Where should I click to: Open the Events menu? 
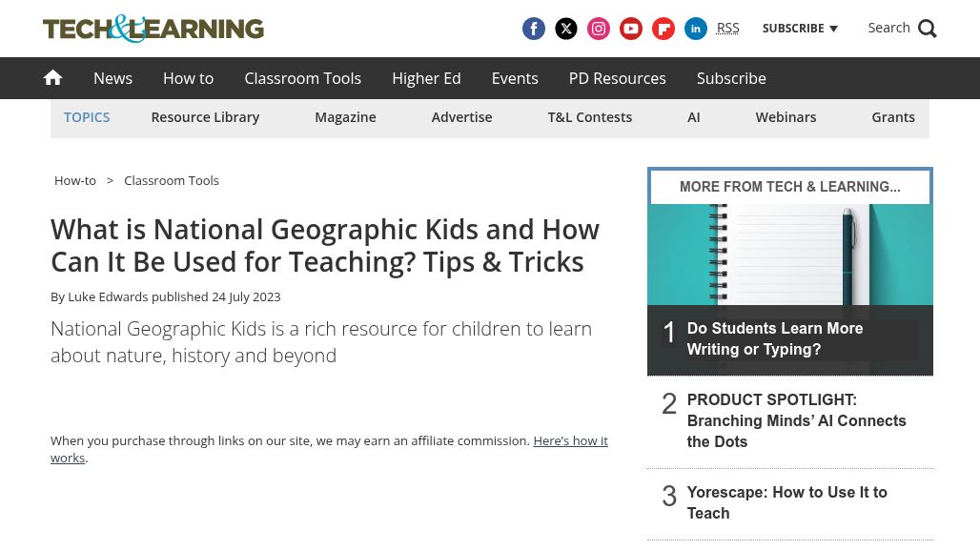click(x=515, y=78)
